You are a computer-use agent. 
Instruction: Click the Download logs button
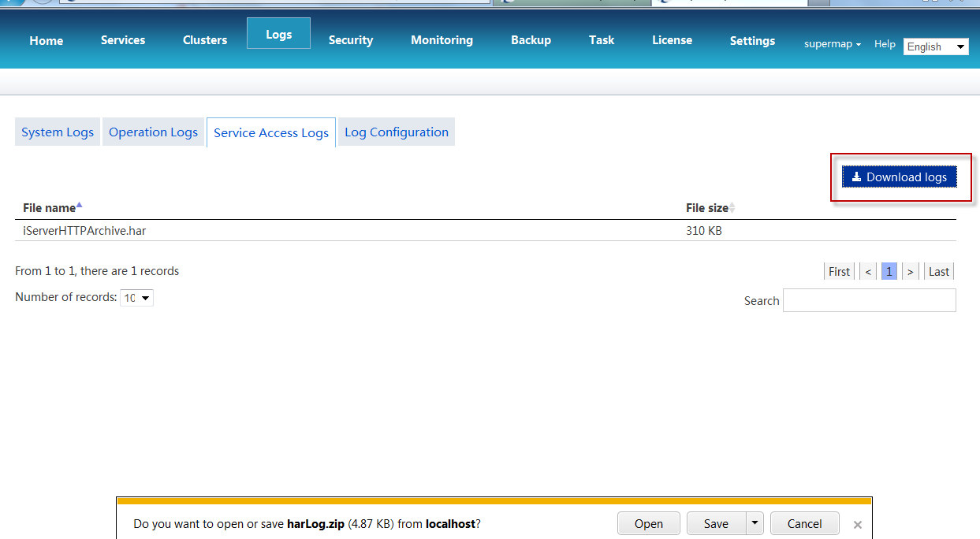(899, 177)
